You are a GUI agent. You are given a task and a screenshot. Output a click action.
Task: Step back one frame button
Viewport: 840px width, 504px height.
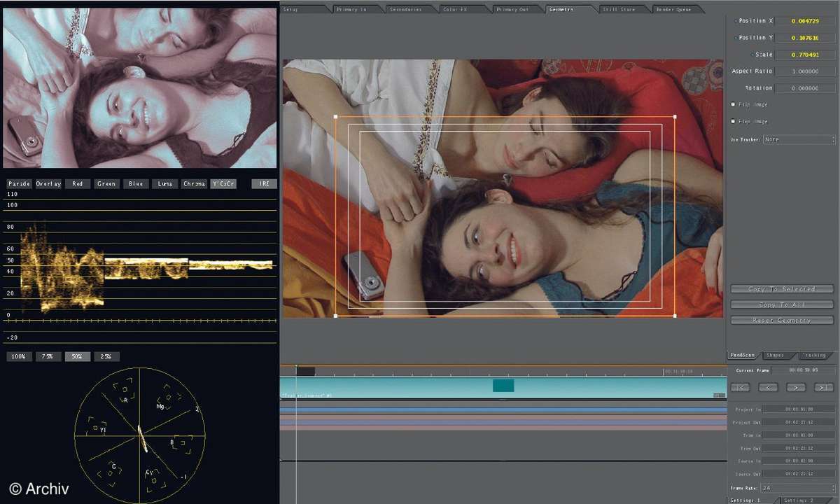click(769, 387)
